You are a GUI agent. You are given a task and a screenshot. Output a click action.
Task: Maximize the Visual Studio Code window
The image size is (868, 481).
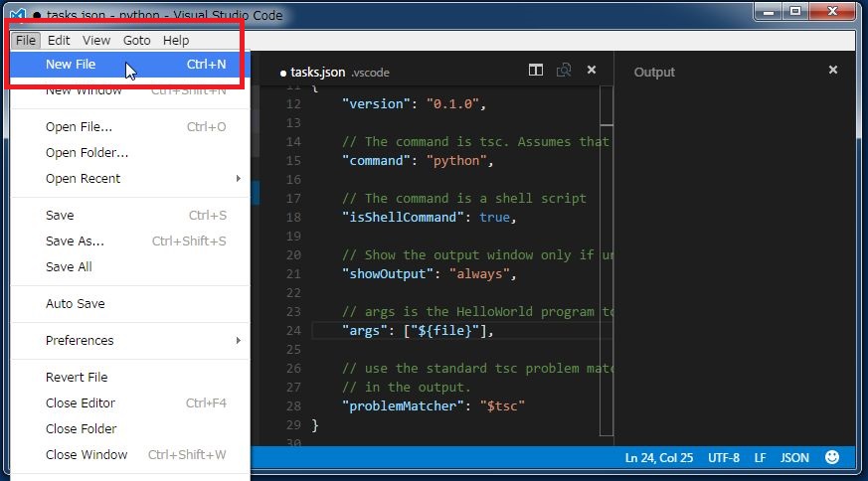(795, 12)
